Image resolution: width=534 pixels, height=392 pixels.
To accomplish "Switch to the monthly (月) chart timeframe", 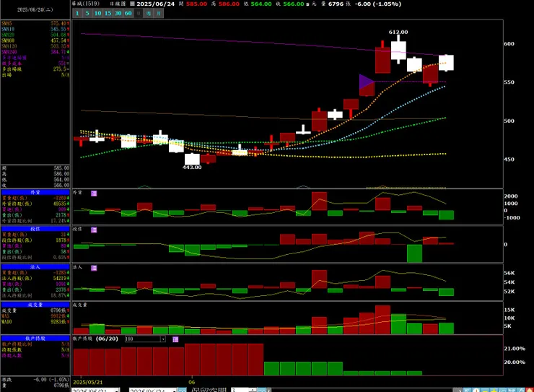I will [159, 13].
